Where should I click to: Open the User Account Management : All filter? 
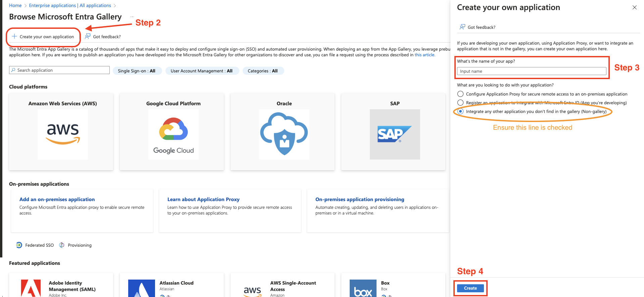point(202,71)
